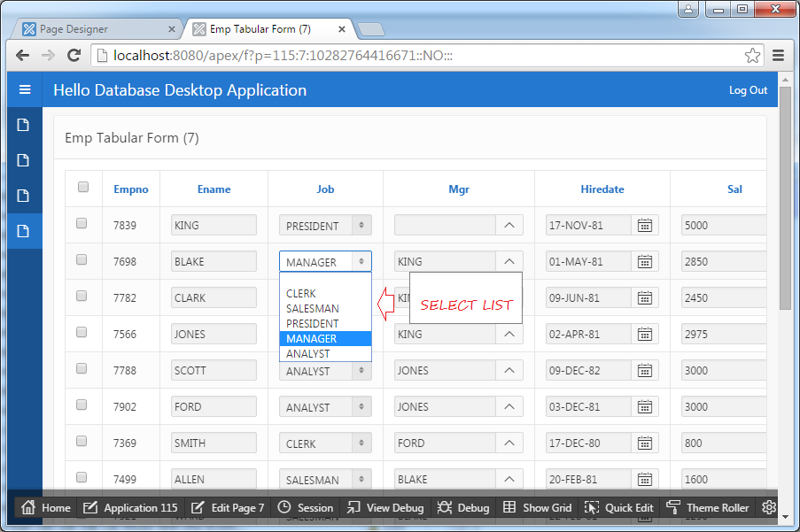
Task: Check the row checkbox for employee 7782
Action: (x=82, y=296)
